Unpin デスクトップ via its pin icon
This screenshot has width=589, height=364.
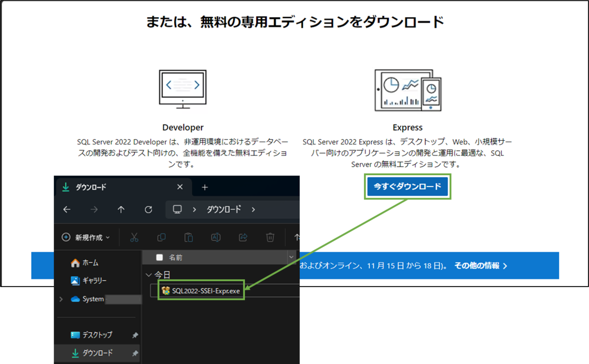[x=135, y=335]
